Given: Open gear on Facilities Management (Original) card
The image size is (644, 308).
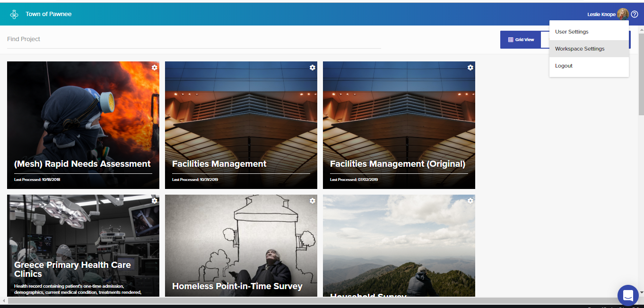Looking at the screenshot, I should [470, 68].
